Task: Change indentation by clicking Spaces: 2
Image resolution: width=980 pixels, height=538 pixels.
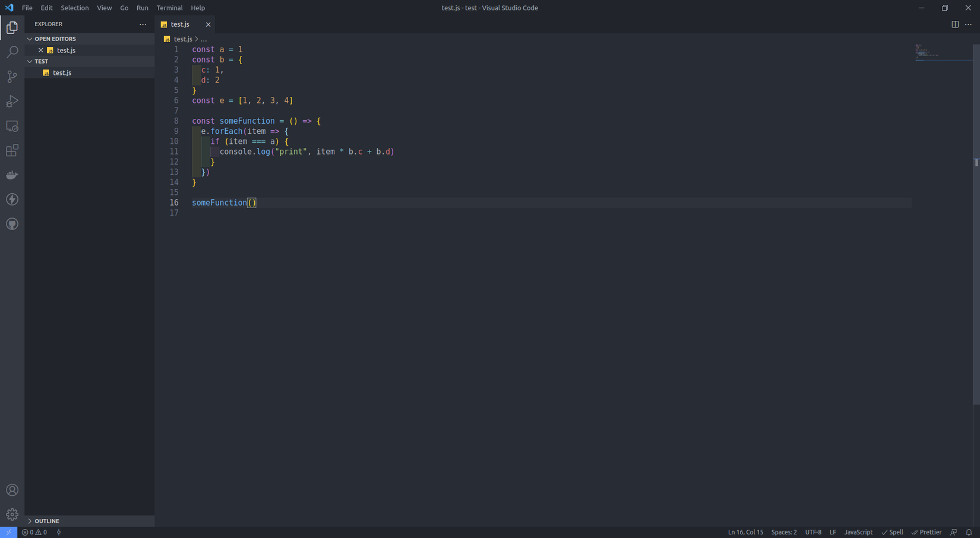Action: 783,532
